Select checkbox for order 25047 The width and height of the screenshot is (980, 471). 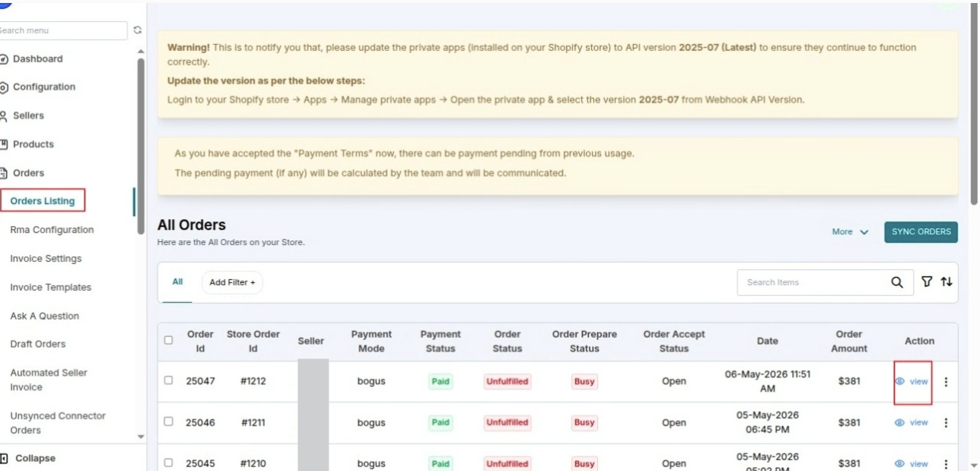(x=169, y=380)
